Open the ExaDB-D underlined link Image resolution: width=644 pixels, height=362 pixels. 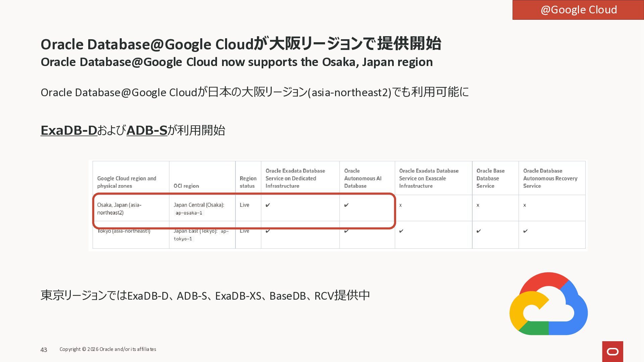click(69, 130)
